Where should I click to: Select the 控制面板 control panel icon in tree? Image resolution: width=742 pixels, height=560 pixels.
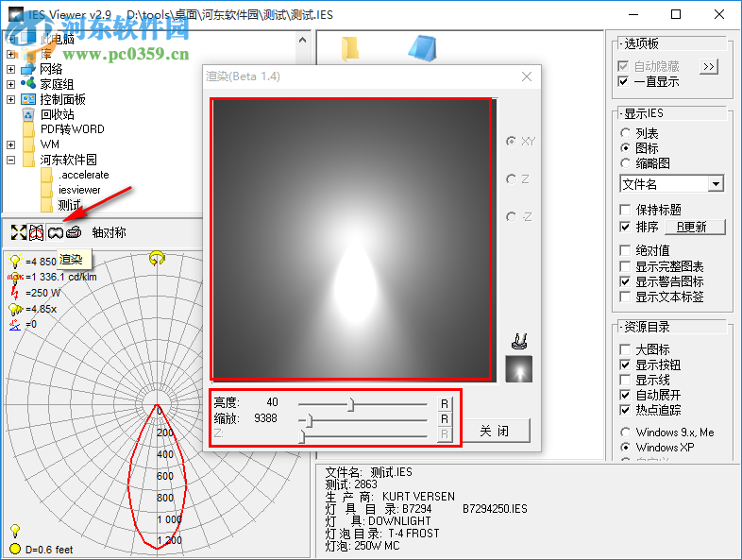(x=28, y=99)
